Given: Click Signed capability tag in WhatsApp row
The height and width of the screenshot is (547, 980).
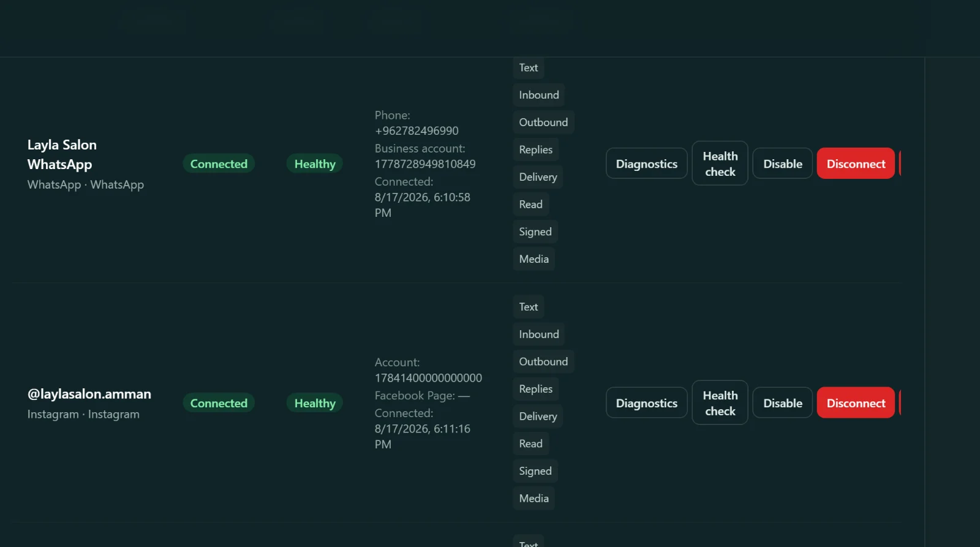Looking at the screenshot, I should coord(535,232).
